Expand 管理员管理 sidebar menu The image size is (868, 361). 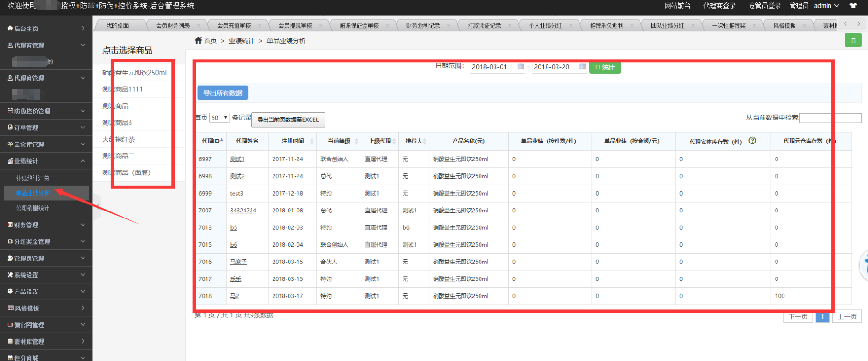click(x=46, y=258)
